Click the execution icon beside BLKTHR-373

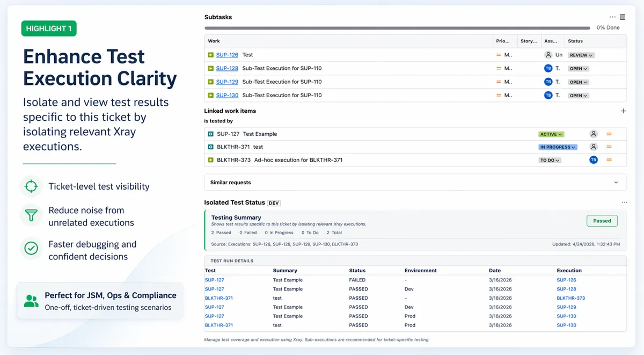[211, 160]
